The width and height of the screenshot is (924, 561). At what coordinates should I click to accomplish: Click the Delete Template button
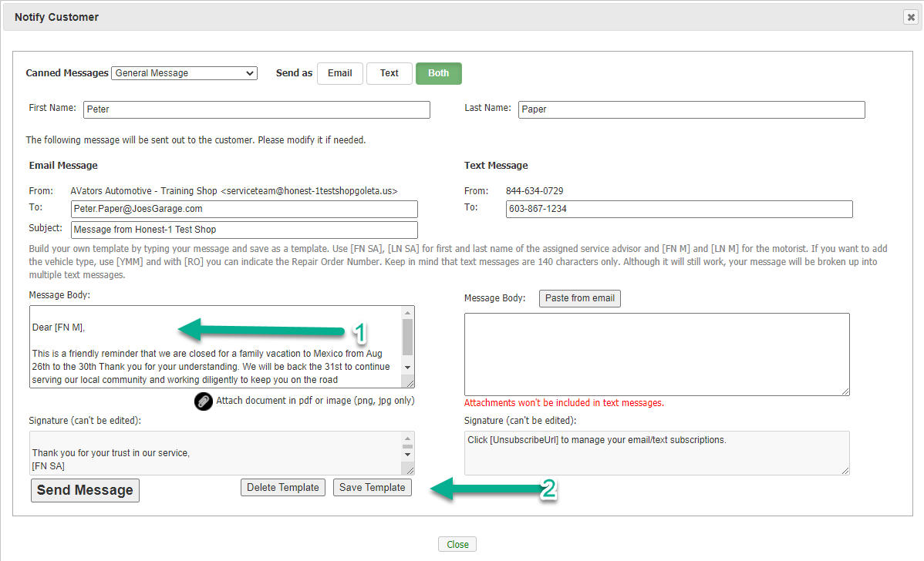pos(283,488)
